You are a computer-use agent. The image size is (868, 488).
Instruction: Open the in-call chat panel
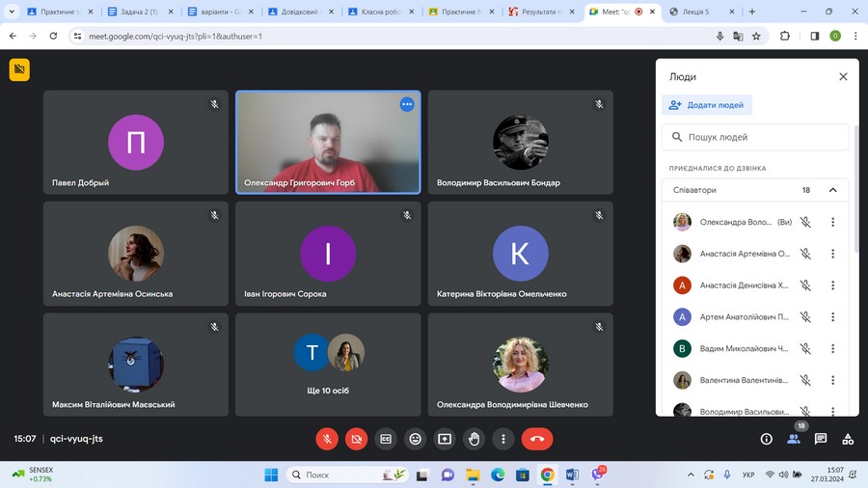click(821, 439)
